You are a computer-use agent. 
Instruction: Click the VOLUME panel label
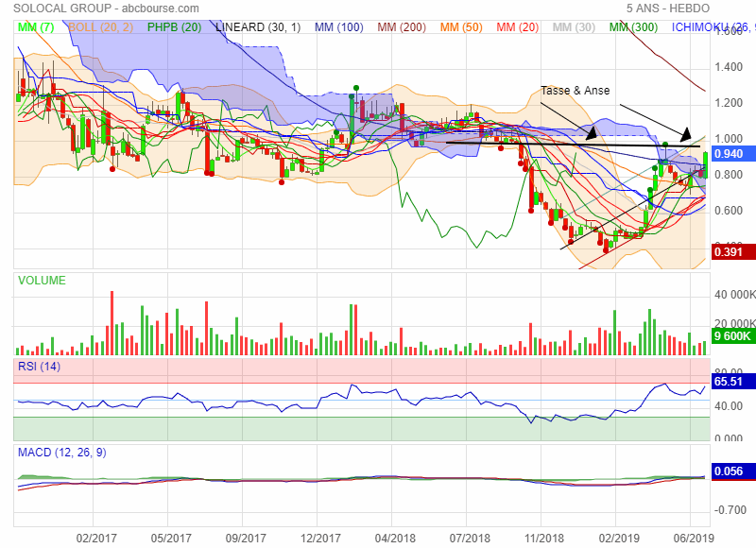[42, 281]
